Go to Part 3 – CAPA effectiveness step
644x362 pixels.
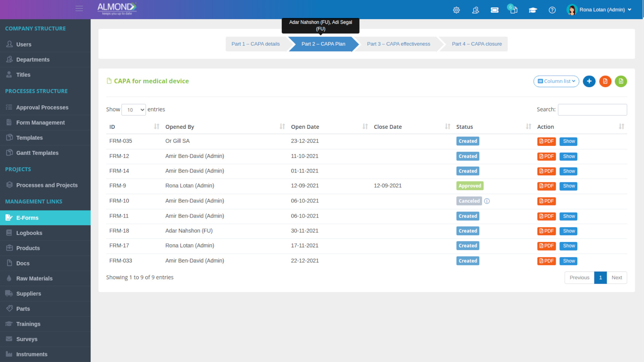[398, 44]
